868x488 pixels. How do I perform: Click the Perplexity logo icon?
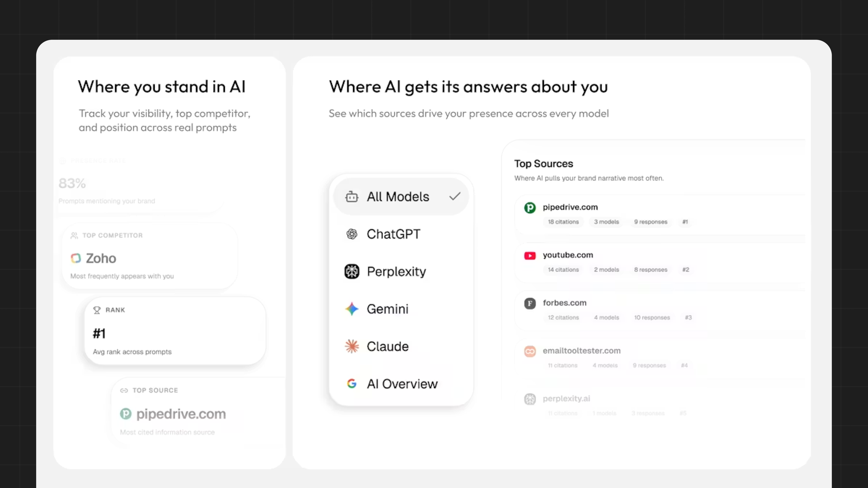pyautogui.click(x=351, y=271)
